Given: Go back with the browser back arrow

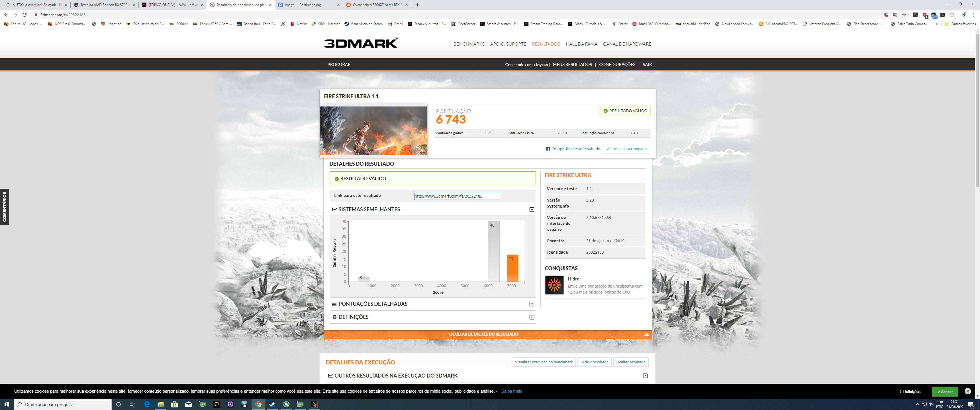Looking at the screenshot, I should pos(6,15).
